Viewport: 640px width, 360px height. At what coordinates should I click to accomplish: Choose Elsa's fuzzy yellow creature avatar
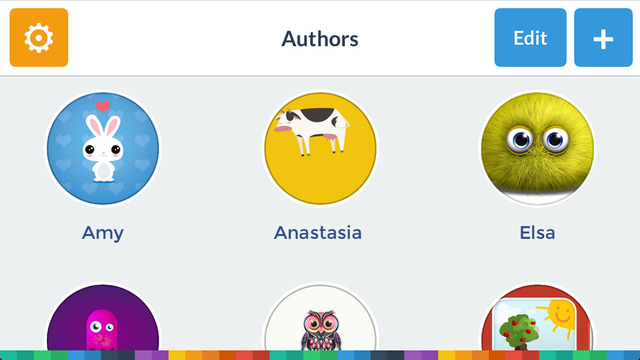click(537, 148)
